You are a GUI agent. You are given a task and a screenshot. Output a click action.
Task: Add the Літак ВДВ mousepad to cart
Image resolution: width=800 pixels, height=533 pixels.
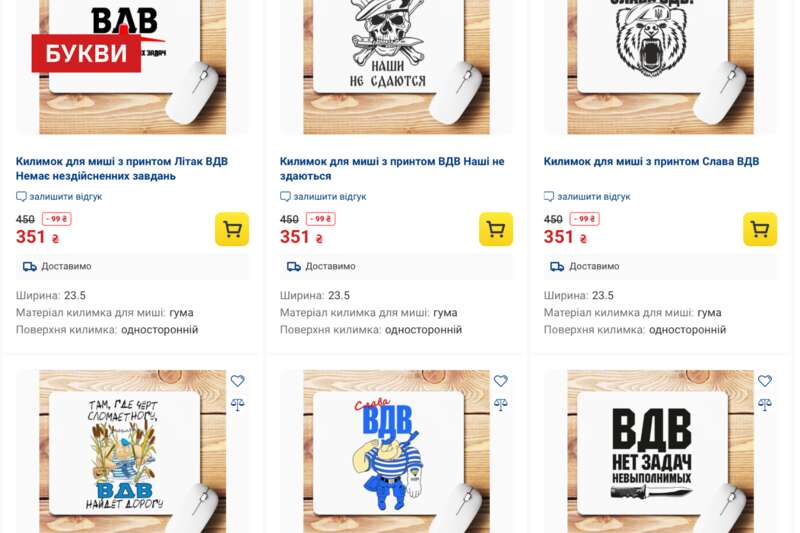pyautogui.click(x=232, y=230)
